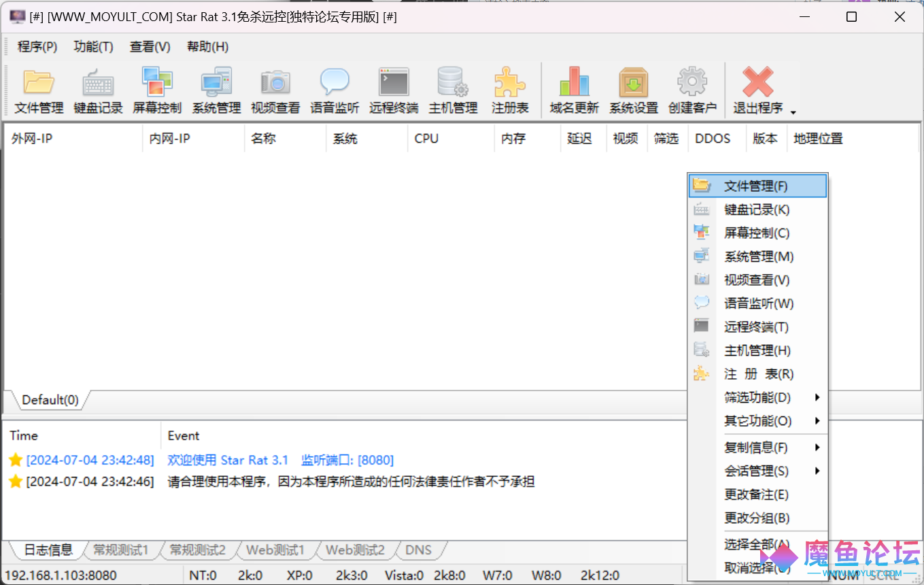Choose 选择全部 in context menu
The image size is (924, 585).
point(758,545)
